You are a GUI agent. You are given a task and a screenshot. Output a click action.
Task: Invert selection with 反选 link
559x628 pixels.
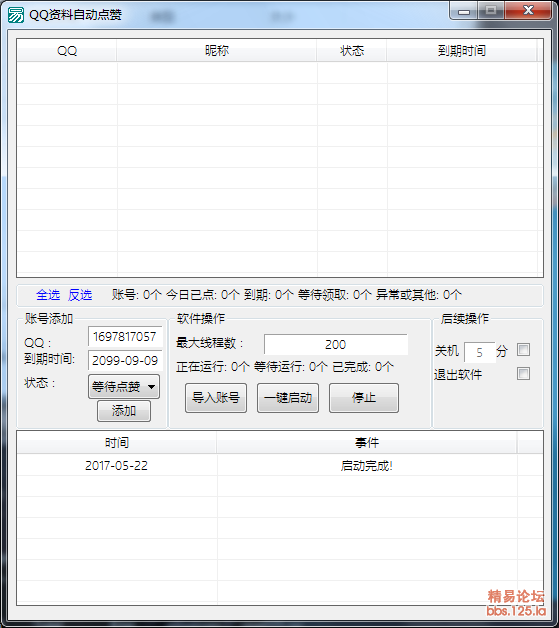(80, 295)
